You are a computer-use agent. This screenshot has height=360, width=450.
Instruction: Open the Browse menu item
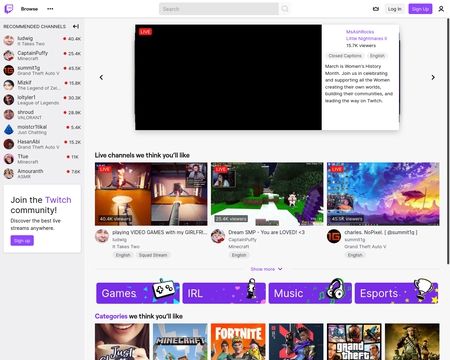pos(29,9)
